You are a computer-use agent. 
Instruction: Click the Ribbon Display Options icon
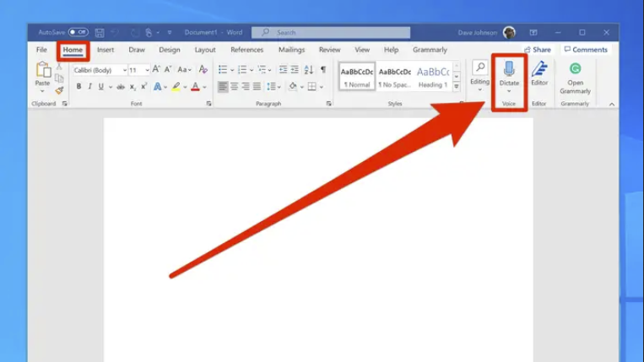(533, 32)
